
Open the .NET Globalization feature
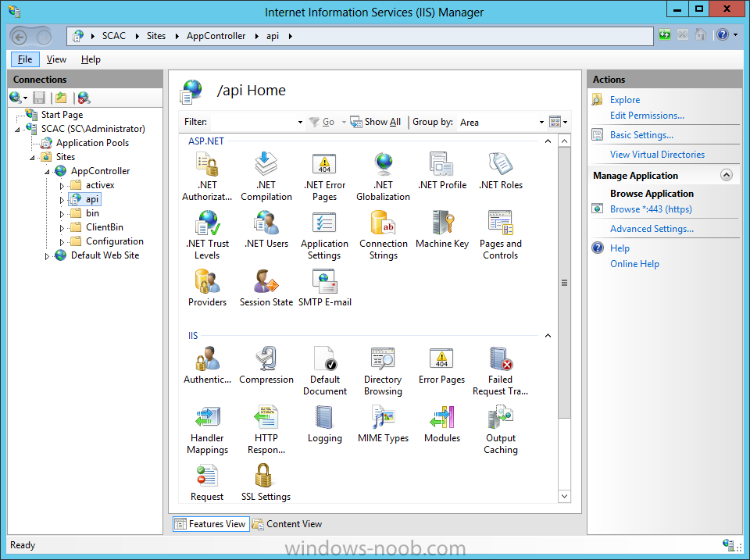(383, 177)
